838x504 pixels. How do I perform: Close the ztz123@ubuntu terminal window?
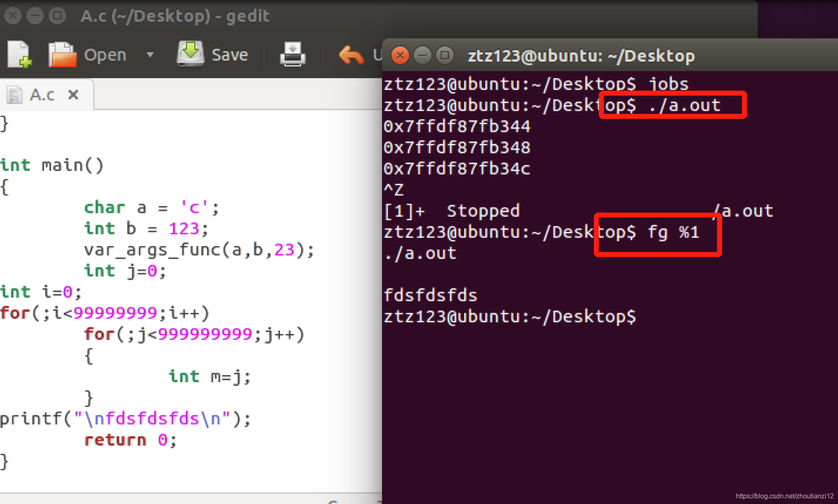[400, 55]
